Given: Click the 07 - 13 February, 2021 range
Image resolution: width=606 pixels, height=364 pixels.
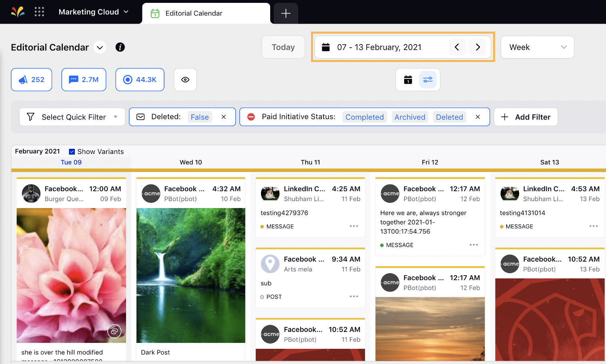Looking at the screenshot, I should pos(379,47).
